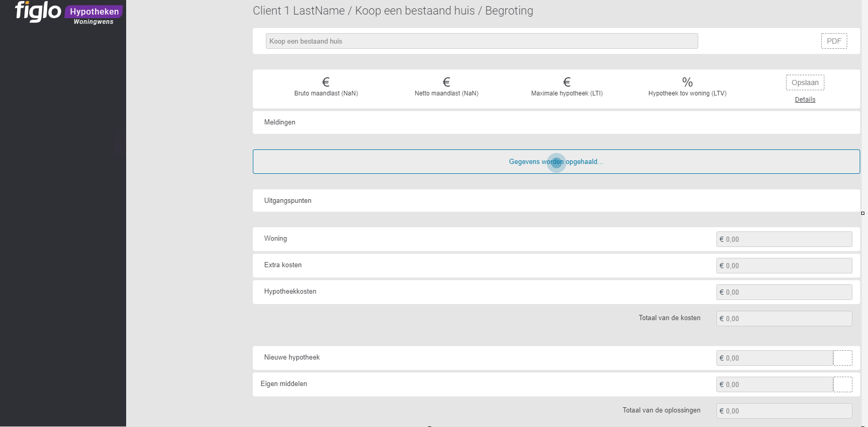Click the dashed box beside Nieuwe hypotheek
Image resolution: width=868 pixels, height=427 pixels.
[x=842, y=358]
